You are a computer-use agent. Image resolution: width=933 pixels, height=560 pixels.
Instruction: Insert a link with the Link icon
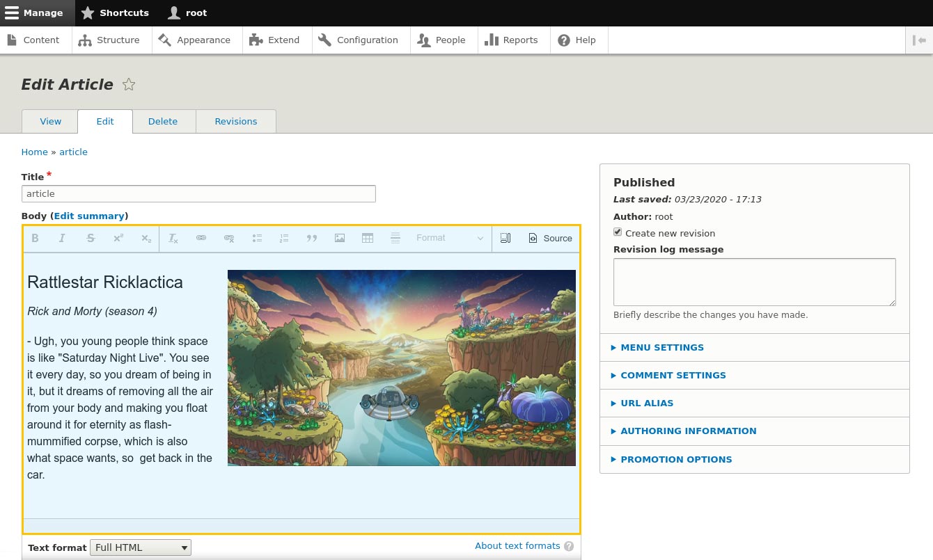tap(201, 238)
